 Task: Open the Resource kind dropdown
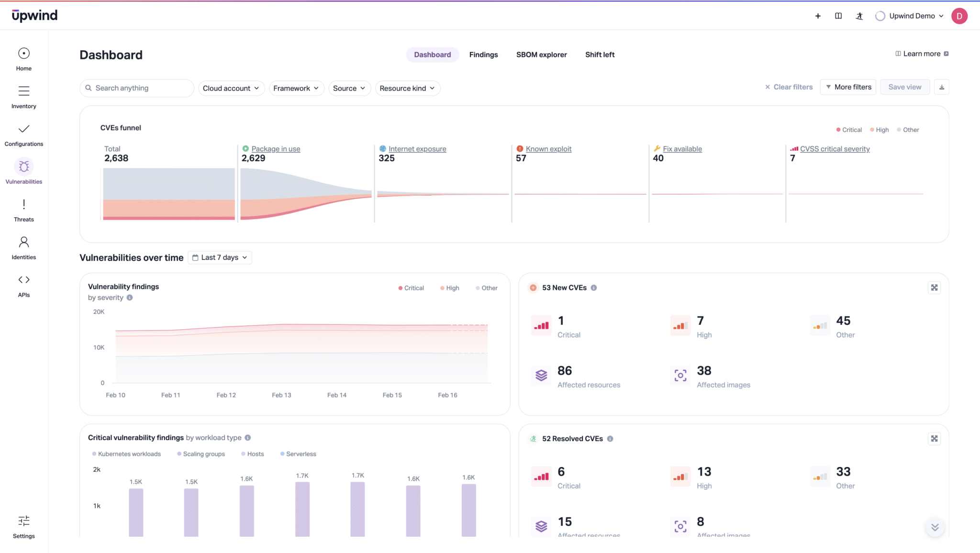tap(407, 88)
